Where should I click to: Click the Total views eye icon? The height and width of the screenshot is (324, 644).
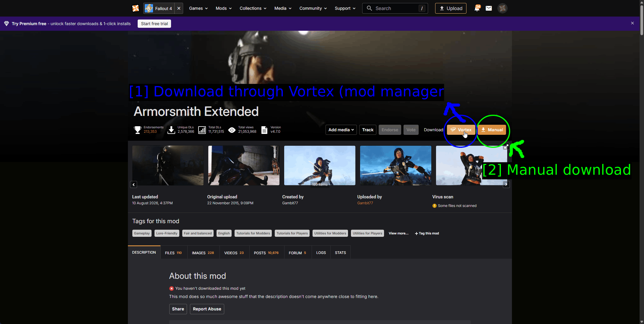point(232,130)
